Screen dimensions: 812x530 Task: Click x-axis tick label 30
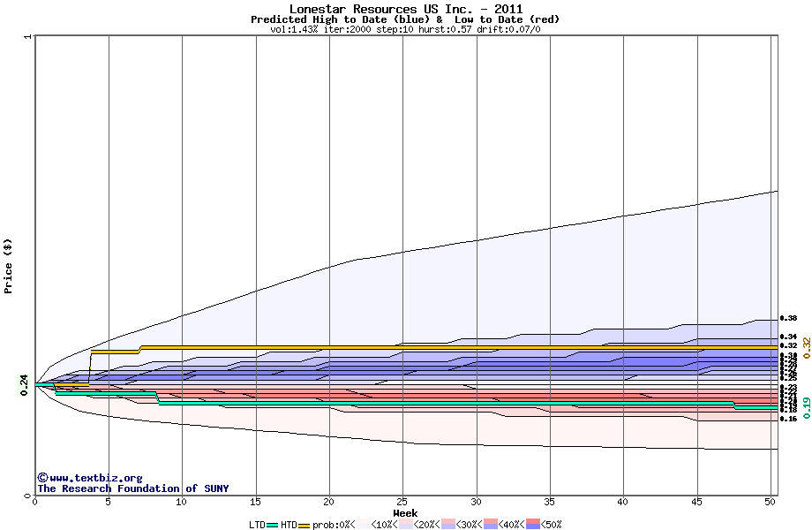click(476, 502)
